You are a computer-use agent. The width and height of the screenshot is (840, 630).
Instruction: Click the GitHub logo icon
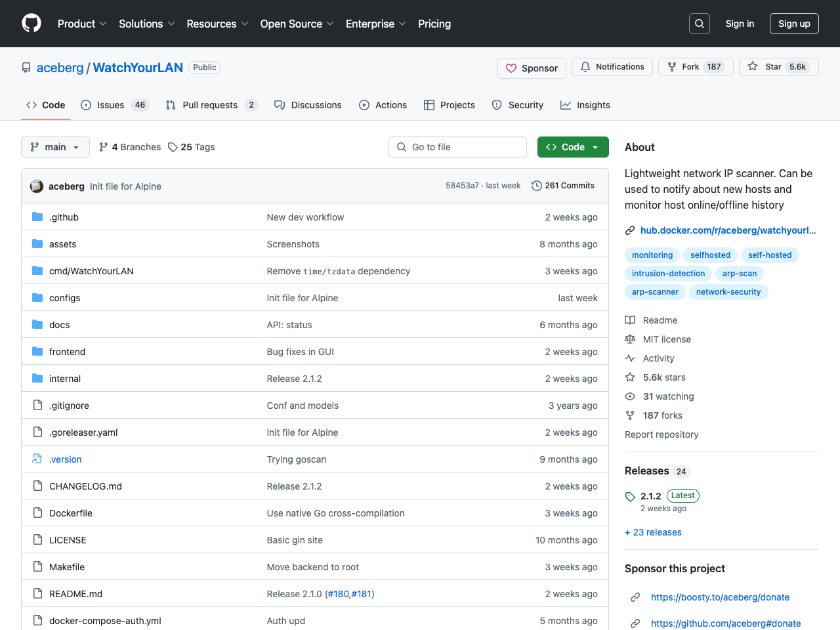31,24
